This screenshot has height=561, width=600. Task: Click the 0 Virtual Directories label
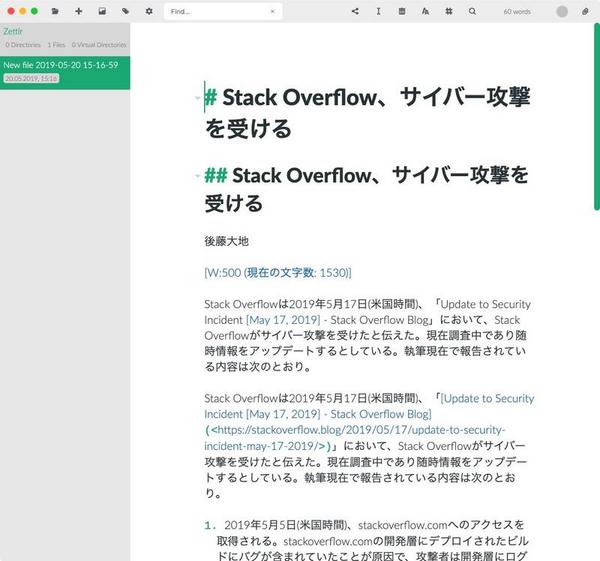click(99, 45)
